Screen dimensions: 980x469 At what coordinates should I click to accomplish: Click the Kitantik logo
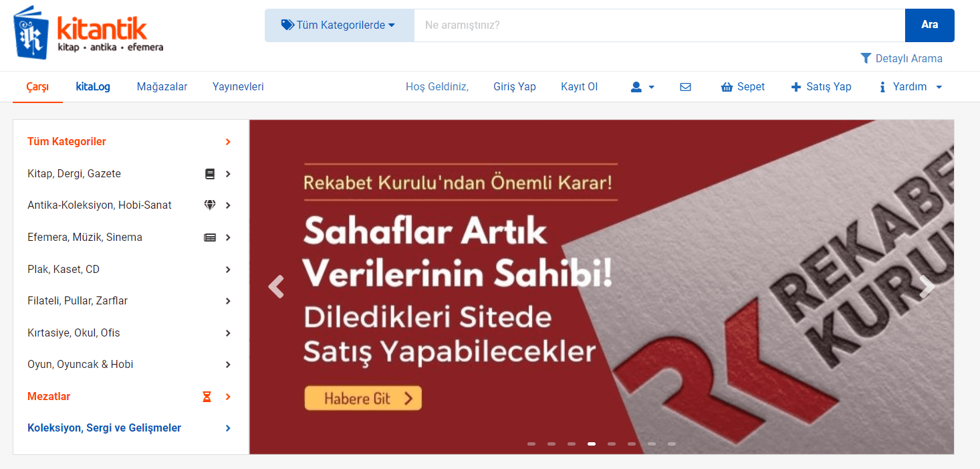click(x=88, y=32)
